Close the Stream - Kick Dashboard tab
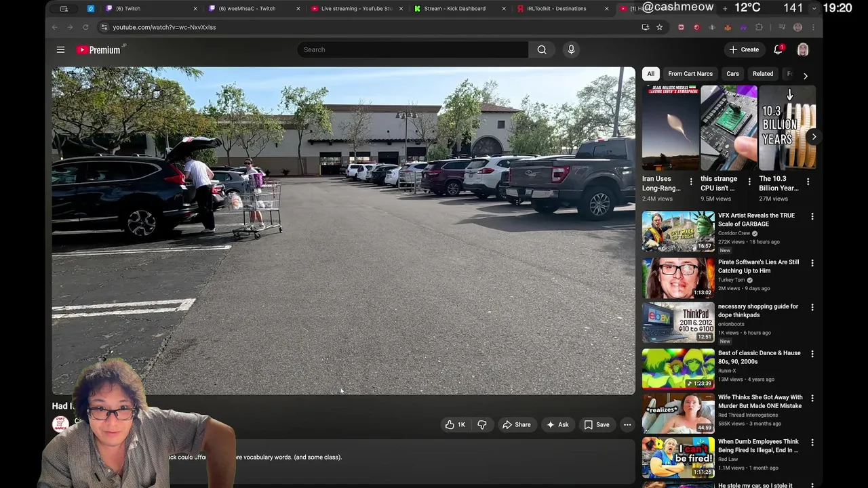The image size is (868, 488). pyautogui.click(x=504, y=9)
